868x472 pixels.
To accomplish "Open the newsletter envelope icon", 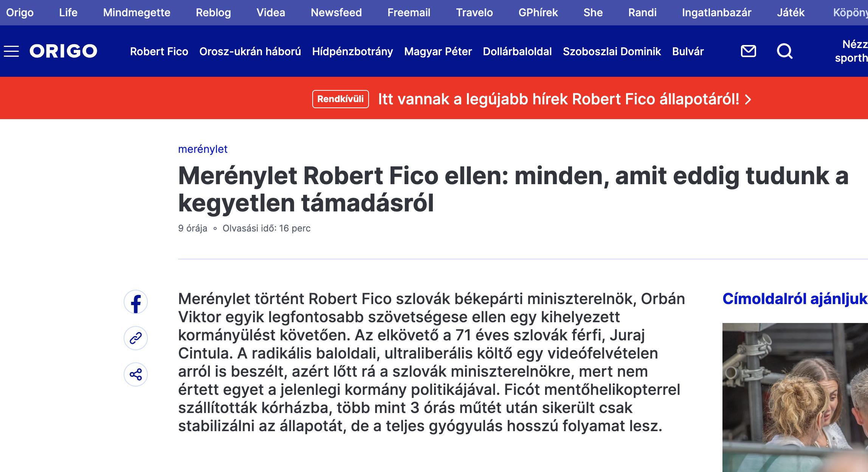I will [x=748, y=51].
